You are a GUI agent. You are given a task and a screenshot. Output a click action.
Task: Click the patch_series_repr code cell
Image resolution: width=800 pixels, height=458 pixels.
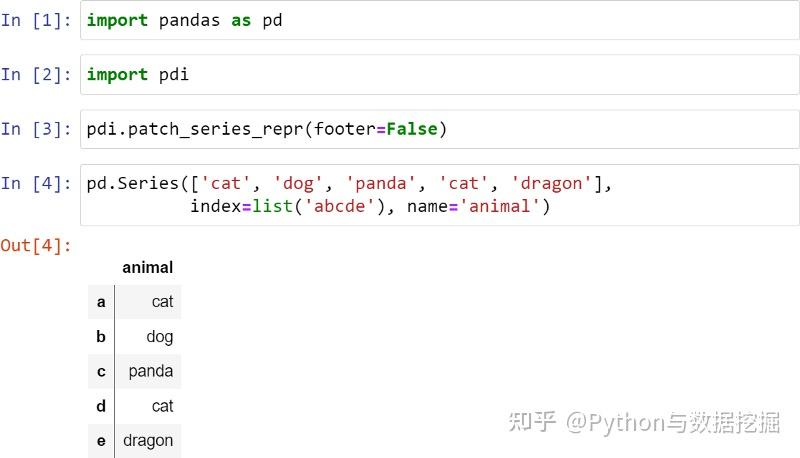click(x=439, y=129)
